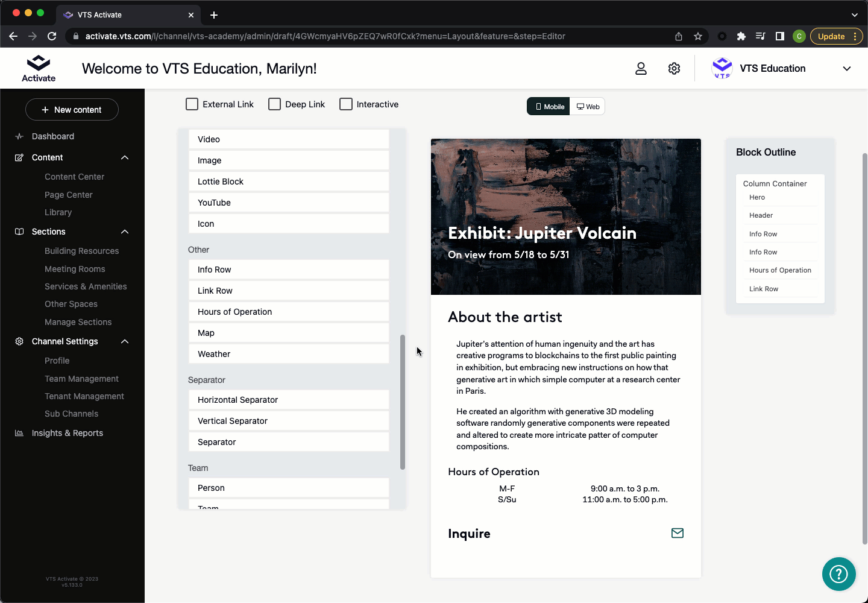This screenshot has height=603, width=868.
Task: Add a Map block
Action: (289, 333)
